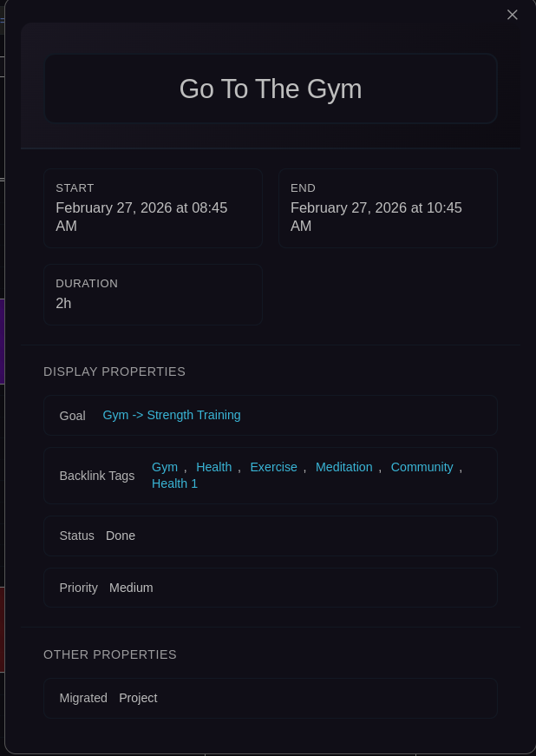536x756 pixels.
Task: Open the Gym -> Strength Training goal link
Action: tap(172, 415)
